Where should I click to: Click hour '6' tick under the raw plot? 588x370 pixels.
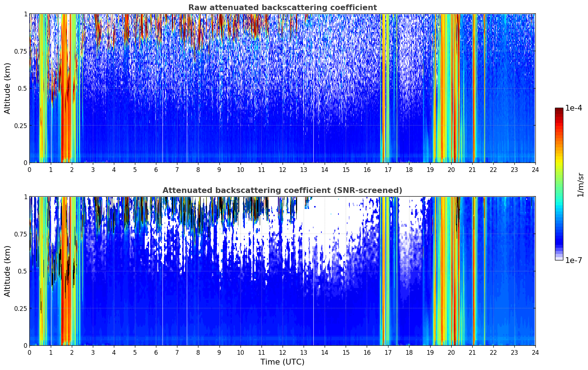156,169
